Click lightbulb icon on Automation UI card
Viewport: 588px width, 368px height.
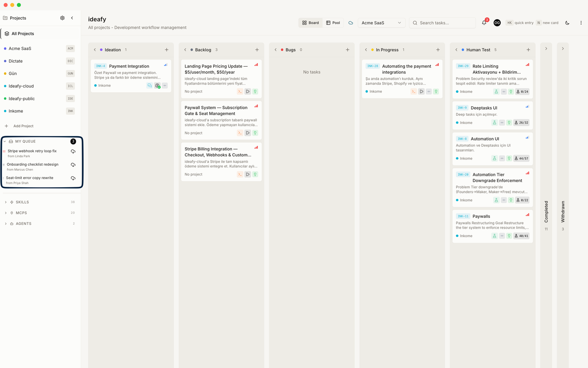click(509, 158)
